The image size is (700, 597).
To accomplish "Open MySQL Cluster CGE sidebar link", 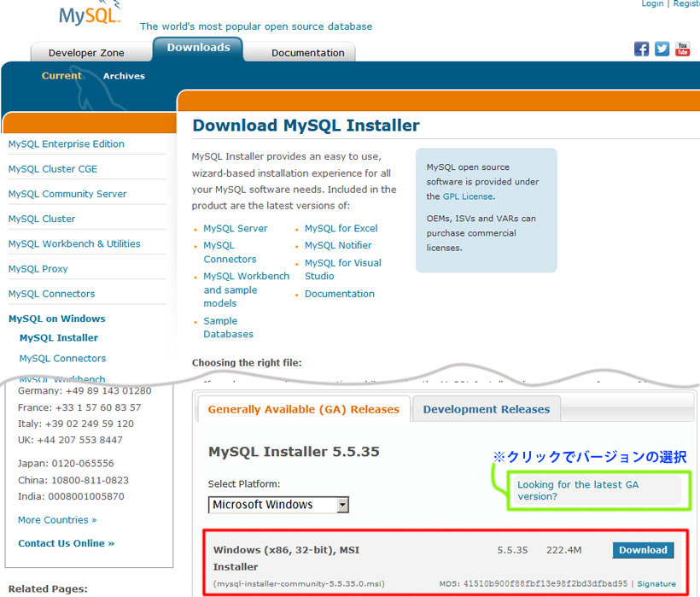I will click(x=53, y=169).
